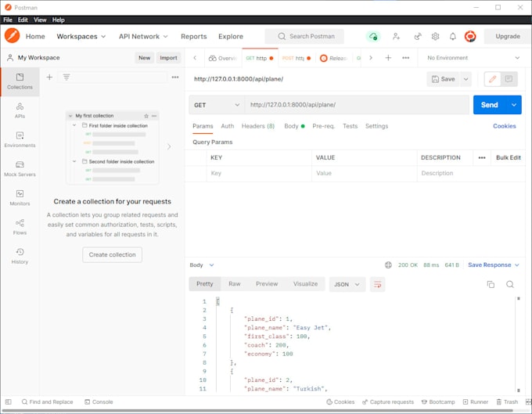Click the Send button
Viewport: 532px width, 414px height.
click(489, 105)
